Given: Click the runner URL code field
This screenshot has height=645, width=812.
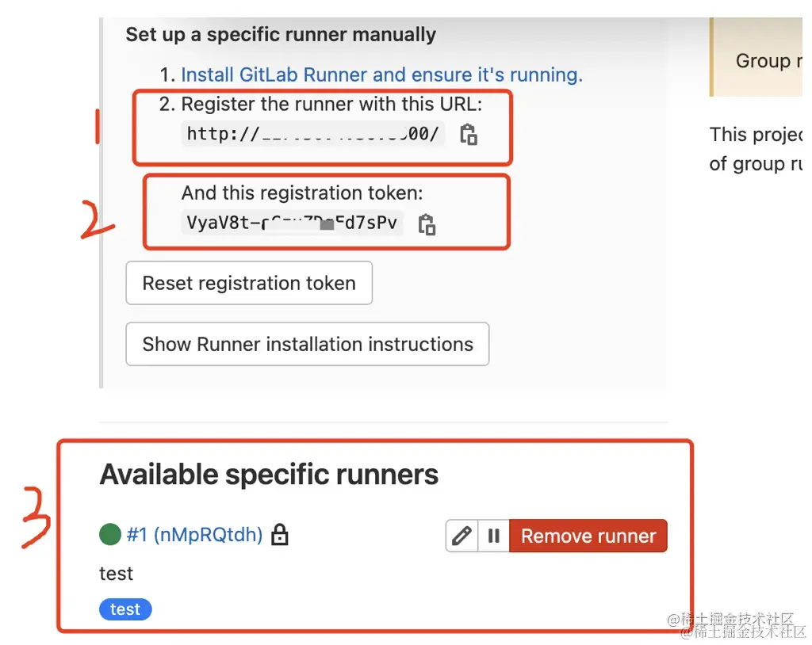Looking at the screenshot, I should point(312,134).
